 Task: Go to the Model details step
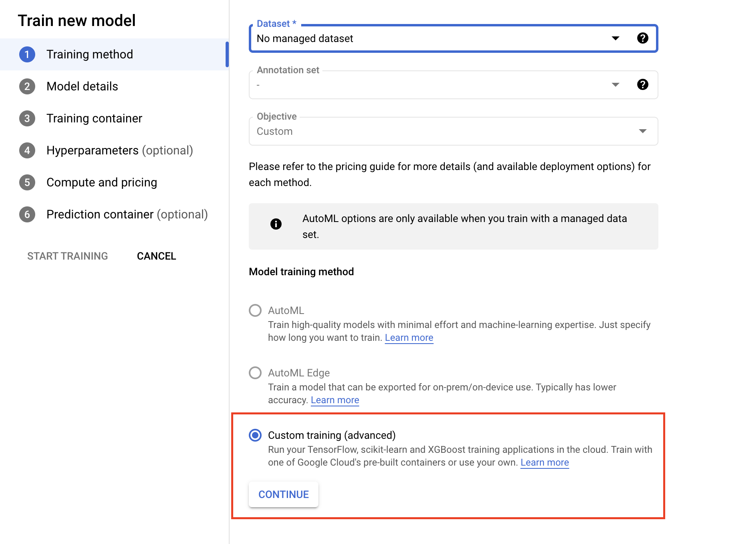point(82,86)
